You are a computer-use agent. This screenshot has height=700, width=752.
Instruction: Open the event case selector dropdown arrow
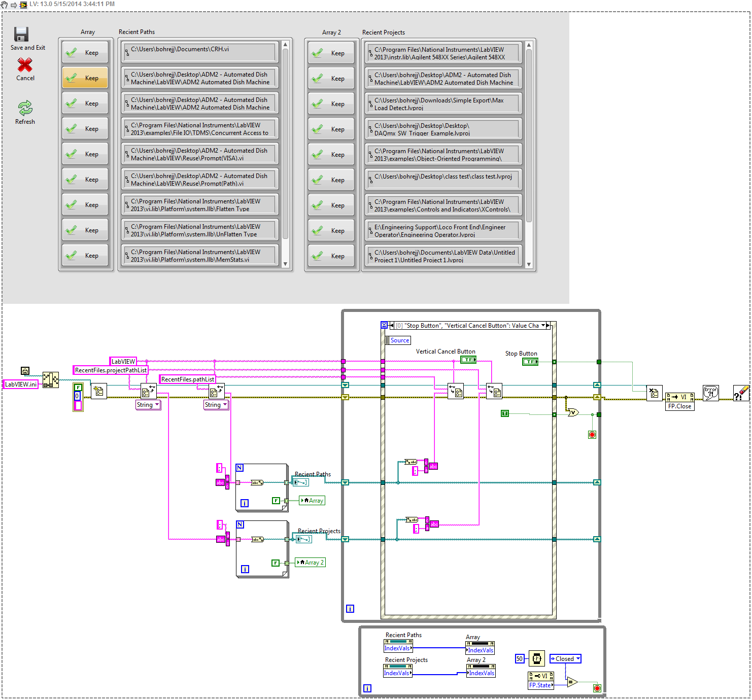coord(543,326)
